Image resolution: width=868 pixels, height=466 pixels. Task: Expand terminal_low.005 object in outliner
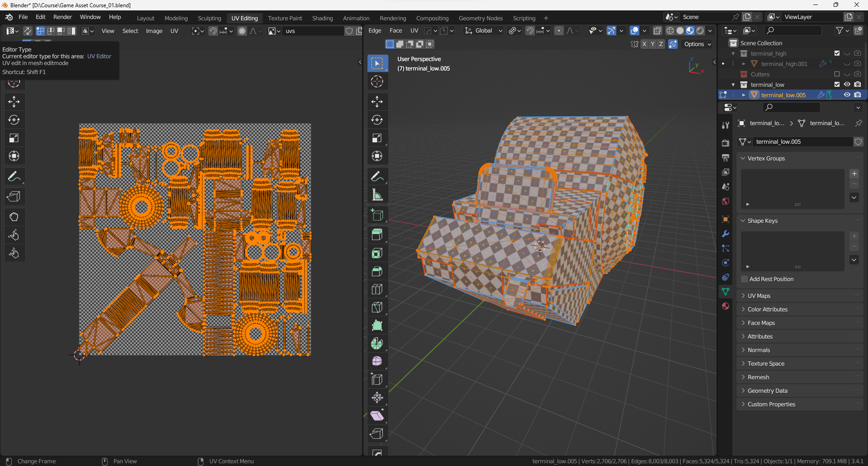(x=744, y=95)
